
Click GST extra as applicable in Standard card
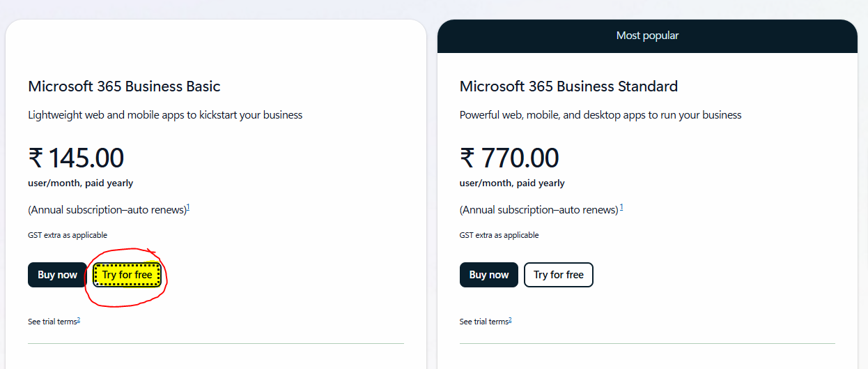pyautogui.click(x=499, y=235)
